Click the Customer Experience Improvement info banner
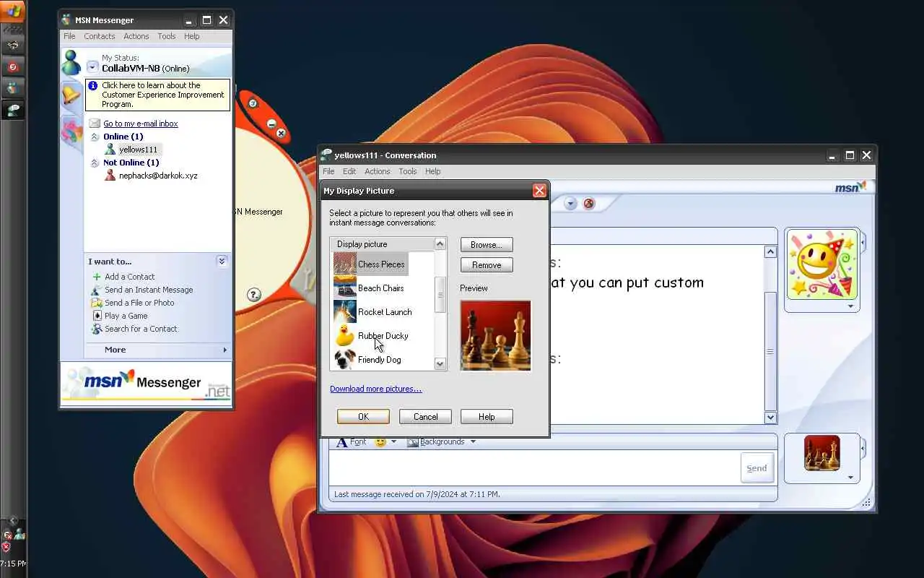Image resolution: width=924 pixels, height=578 pixels. pyautogui.click(x=158, y=95)
